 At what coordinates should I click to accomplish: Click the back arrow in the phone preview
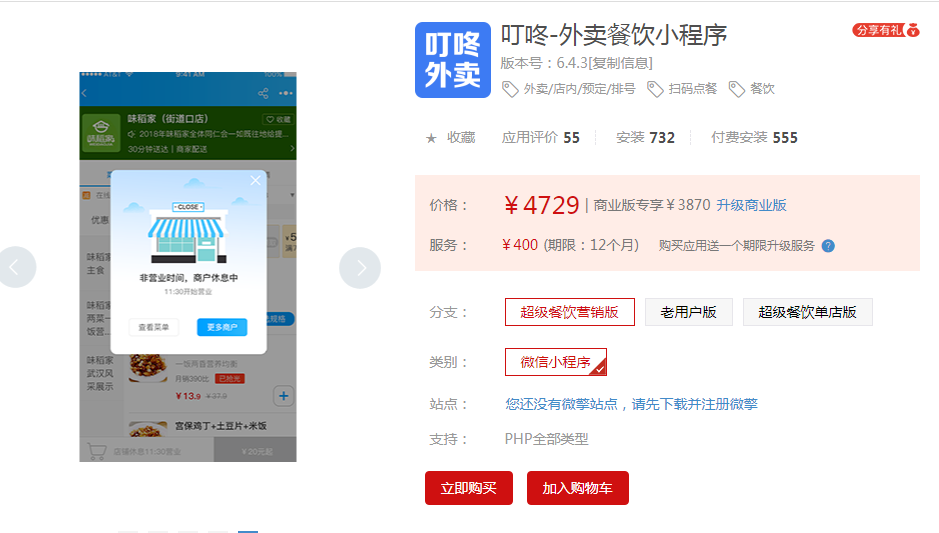(x=84, y=93)
